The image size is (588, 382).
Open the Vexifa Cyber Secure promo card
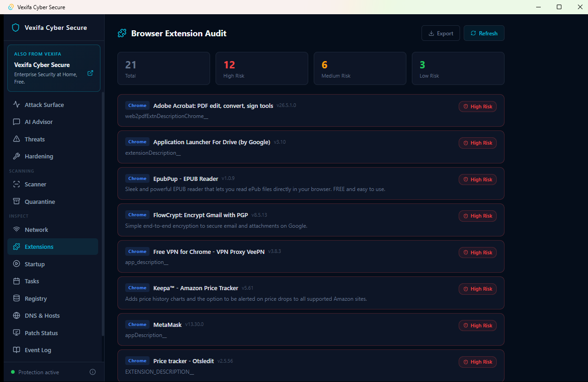[x=54, y=68]
